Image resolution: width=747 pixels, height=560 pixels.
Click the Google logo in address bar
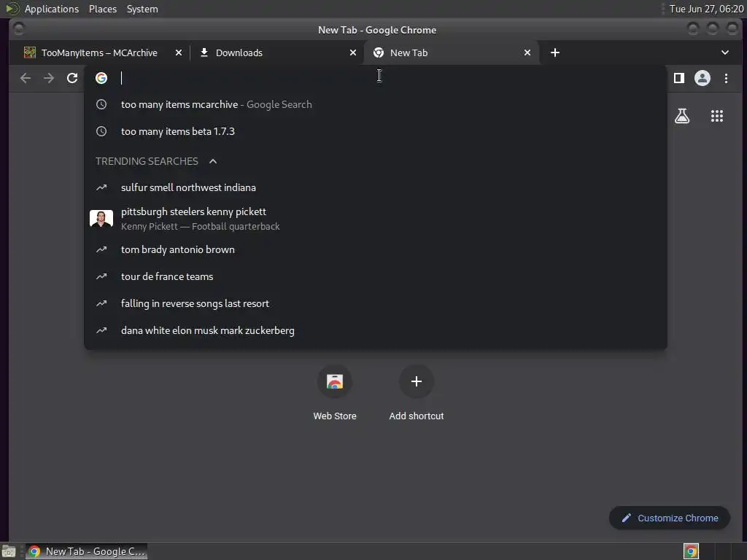[x=101, y=78]
